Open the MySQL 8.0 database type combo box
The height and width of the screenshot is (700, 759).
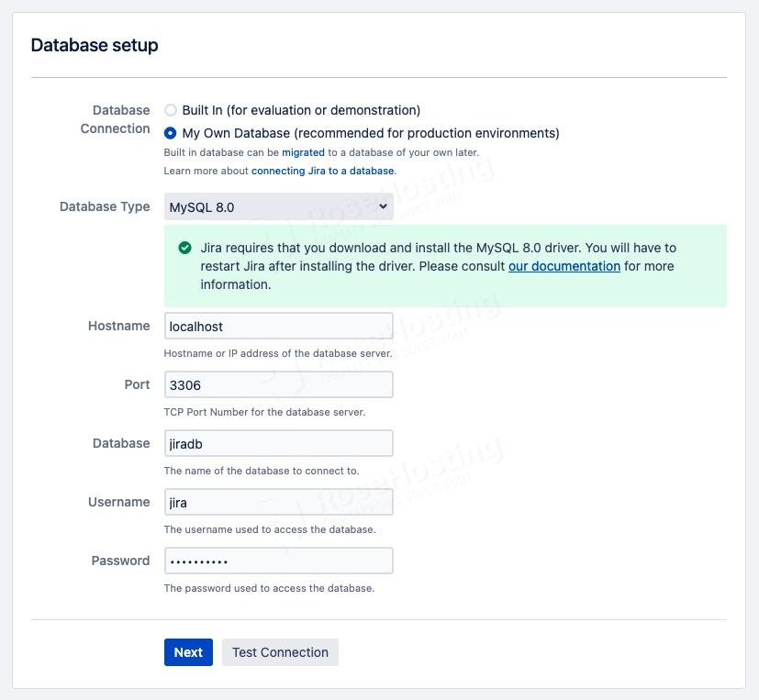(279, 206)
